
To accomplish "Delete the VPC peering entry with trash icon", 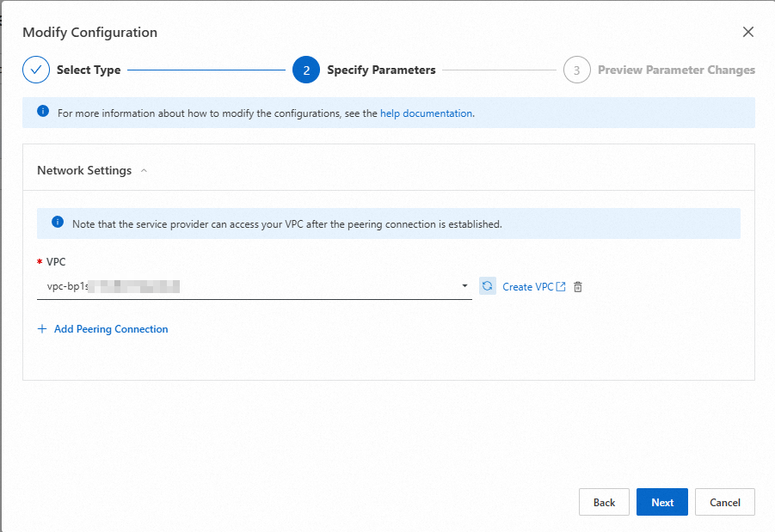I will [x=578, y=287].
